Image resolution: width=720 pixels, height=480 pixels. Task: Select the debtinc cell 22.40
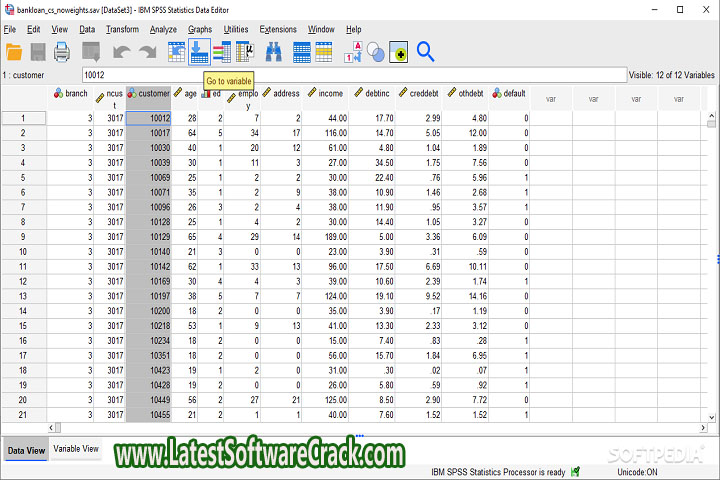[372, 178]
